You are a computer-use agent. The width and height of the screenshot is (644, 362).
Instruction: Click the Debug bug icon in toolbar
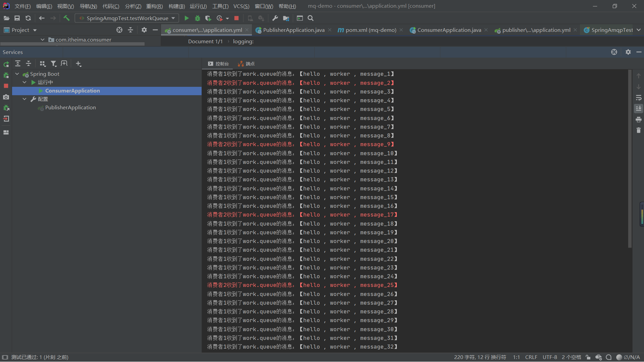[198, 18]
